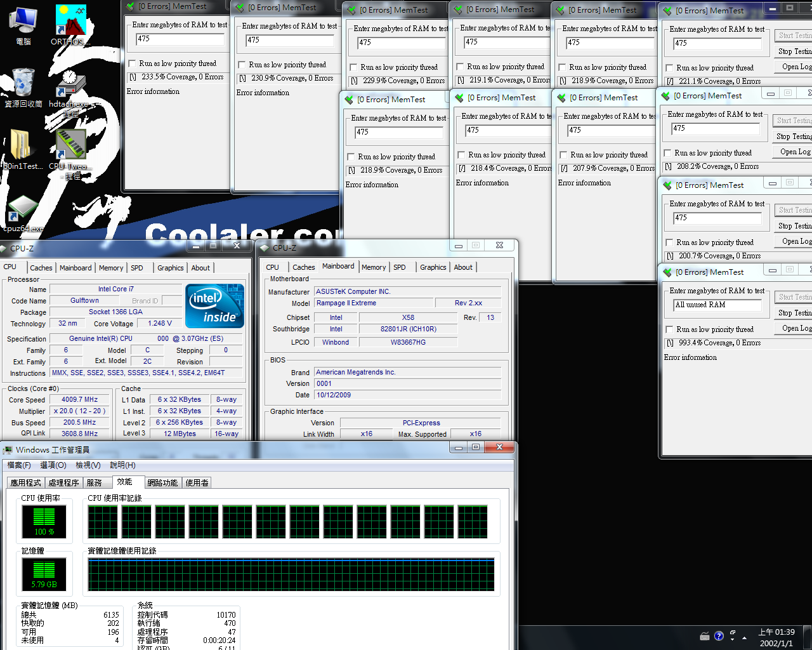Select the 資源回收筒 Recycle Bin icon

[23, 88]
